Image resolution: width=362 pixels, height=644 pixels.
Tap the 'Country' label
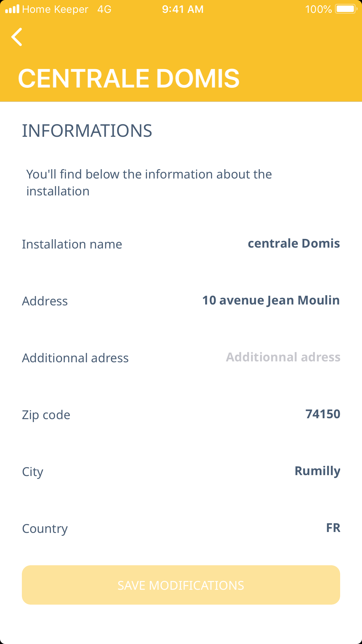point(45,529)
